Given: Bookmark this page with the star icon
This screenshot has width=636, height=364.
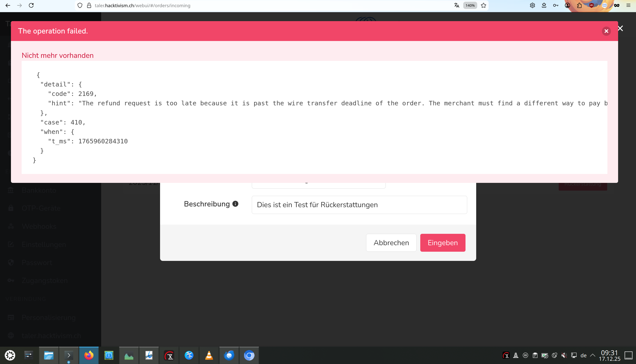Looking at the screenshot, I should pyautogui.click(x=483, y=5).
